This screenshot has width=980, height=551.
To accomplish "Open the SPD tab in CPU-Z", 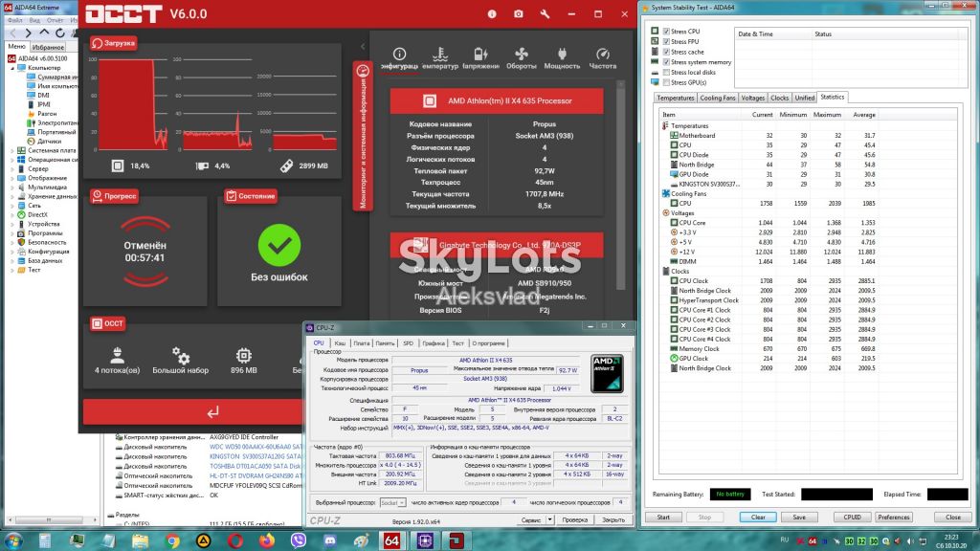I will click(x=408, y=343).
